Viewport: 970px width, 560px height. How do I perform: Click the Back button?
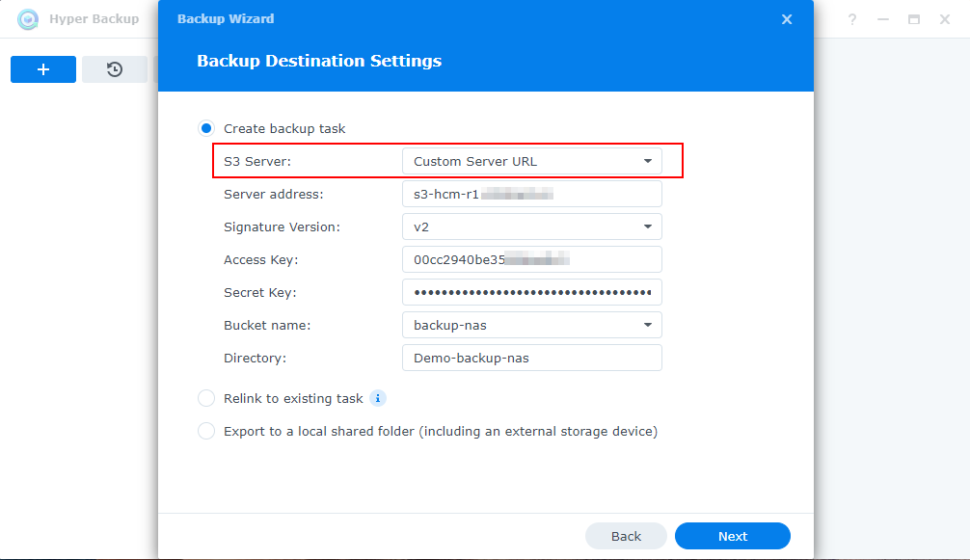tap(626, 536)
